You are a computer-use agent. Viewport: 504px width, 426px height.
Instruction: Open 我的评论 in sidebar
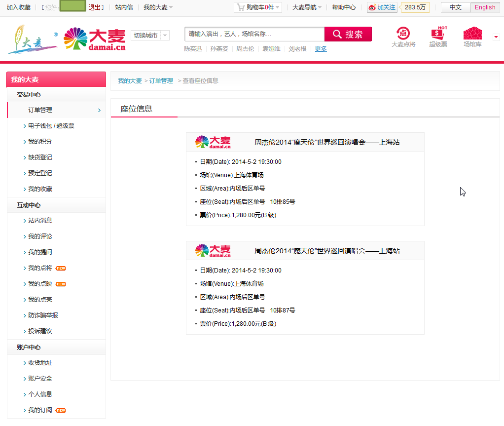[x=40, y=236]
